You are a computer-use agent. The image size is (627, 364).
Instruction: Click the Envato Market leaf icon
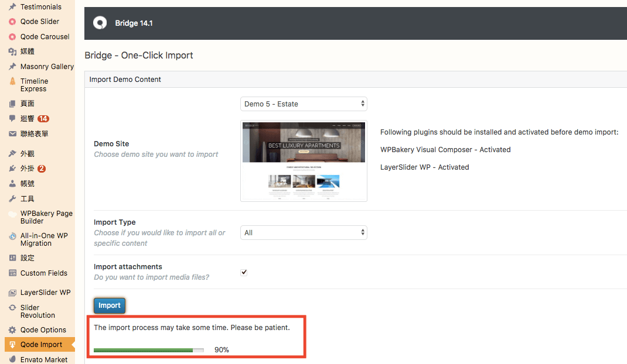[x=12, y=359]
